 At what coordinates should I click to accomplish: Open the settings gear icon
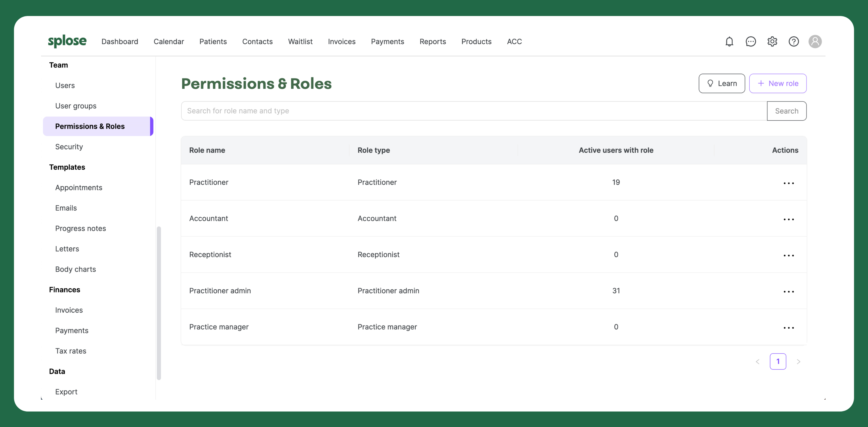click(x=772, y=41)
